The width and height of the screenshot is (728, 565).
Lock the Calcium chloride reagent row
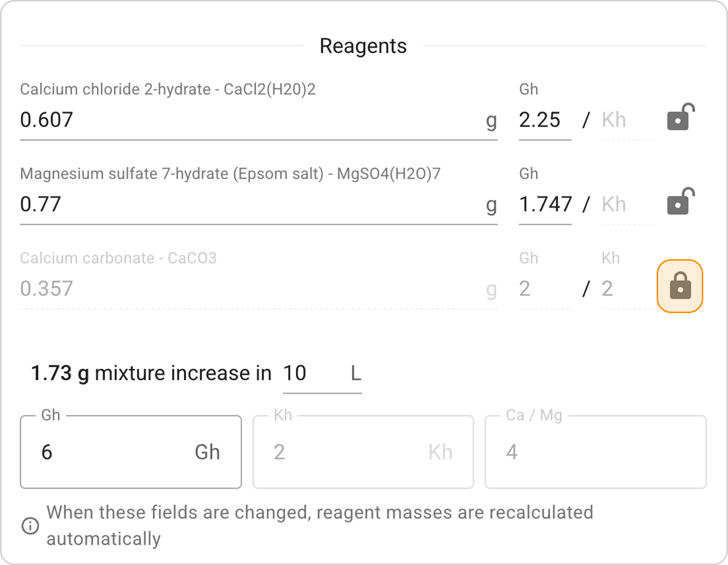coord(680,118)
